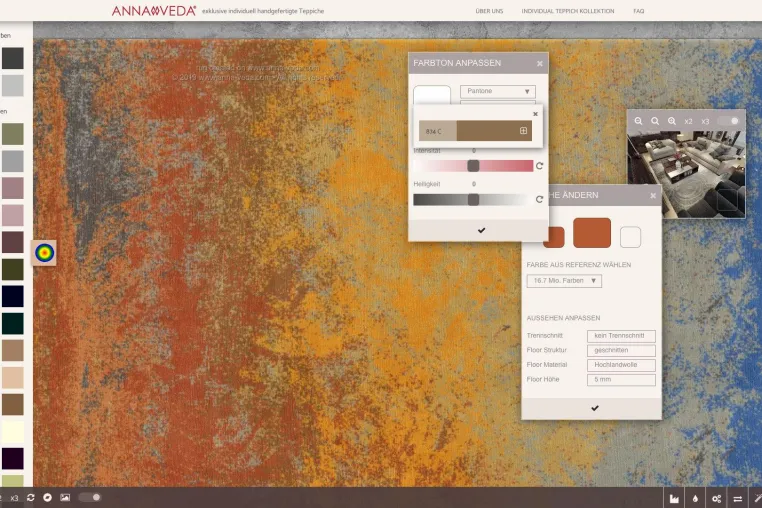Click the rainbow color wheel icon

(44, 253)
